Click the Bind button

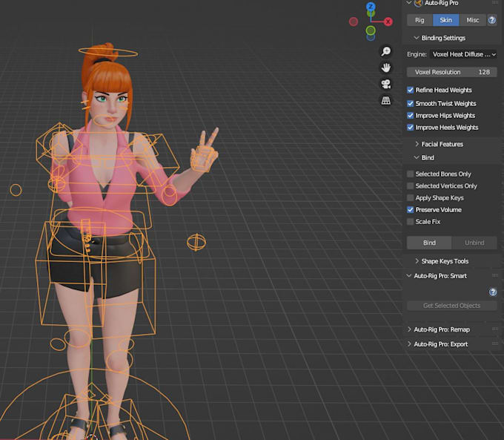pos(429,243)
